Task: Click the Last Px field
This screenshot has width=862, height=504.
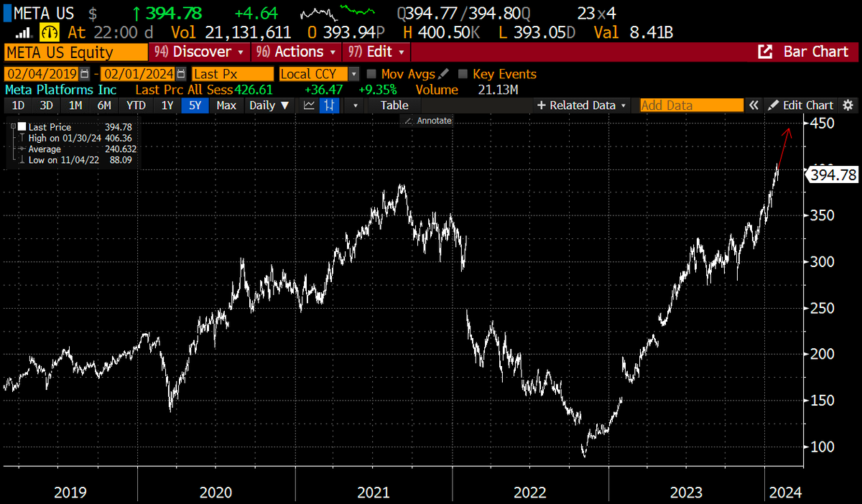Action: 233,74
